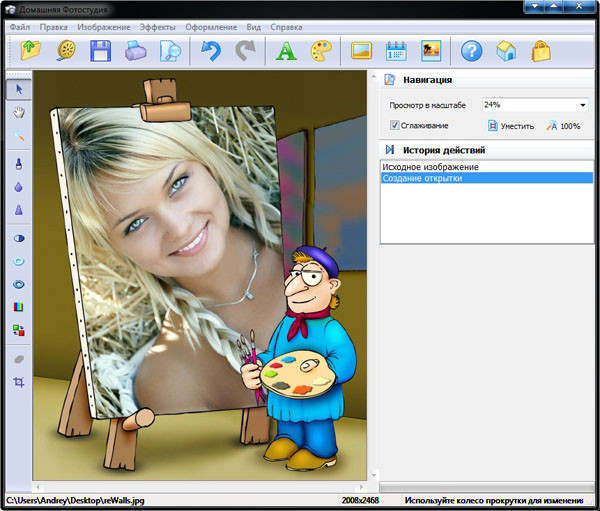Select the arrow pointer tool

19,89
